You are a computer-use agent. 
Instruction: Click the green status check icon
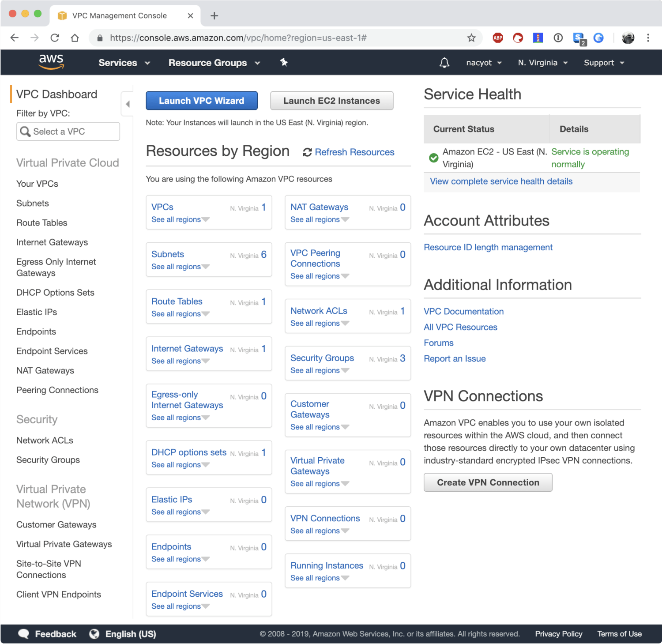pyautogui.click(x=434, y=158)
